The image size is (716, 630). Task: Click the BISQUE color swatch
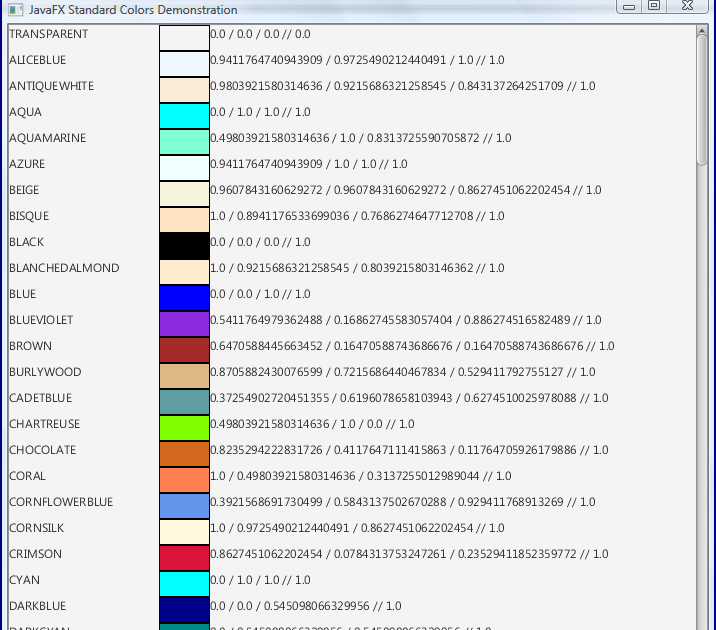(184, 220)
